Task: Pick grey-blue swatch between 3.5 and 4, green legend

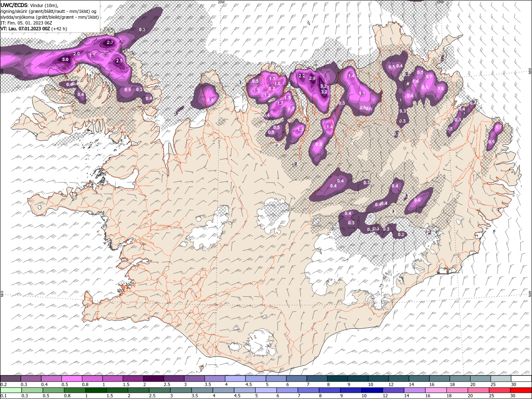Action: [x=202, y=390]
